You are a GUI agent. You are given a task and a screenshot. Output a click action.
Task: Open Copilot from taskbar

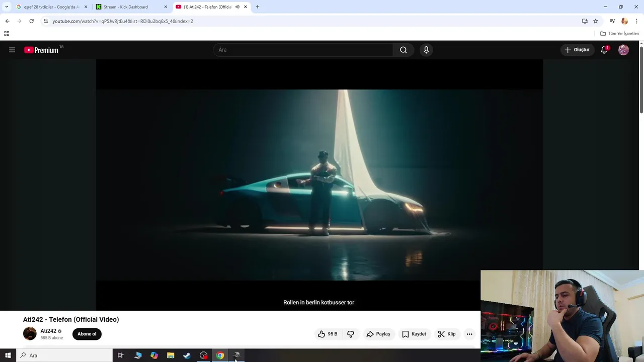pyautogui.click(x=154, y=355)
